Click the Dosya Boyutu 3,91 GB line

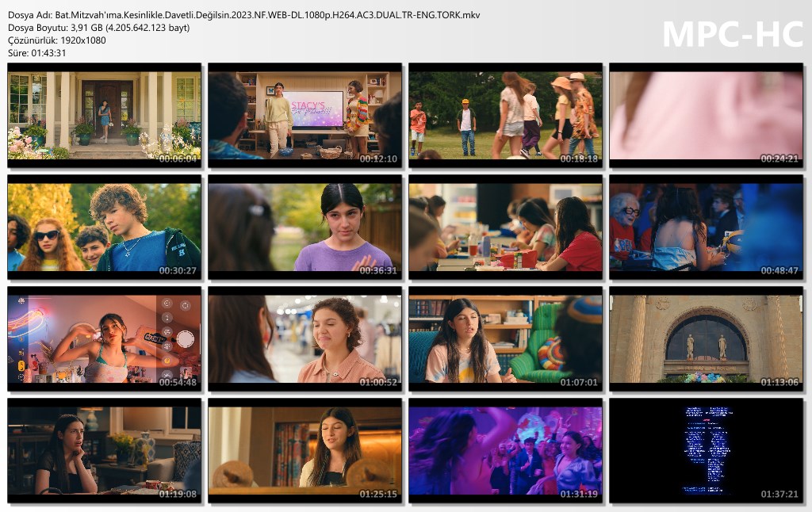pyautogui.click(x=99, y=28)
